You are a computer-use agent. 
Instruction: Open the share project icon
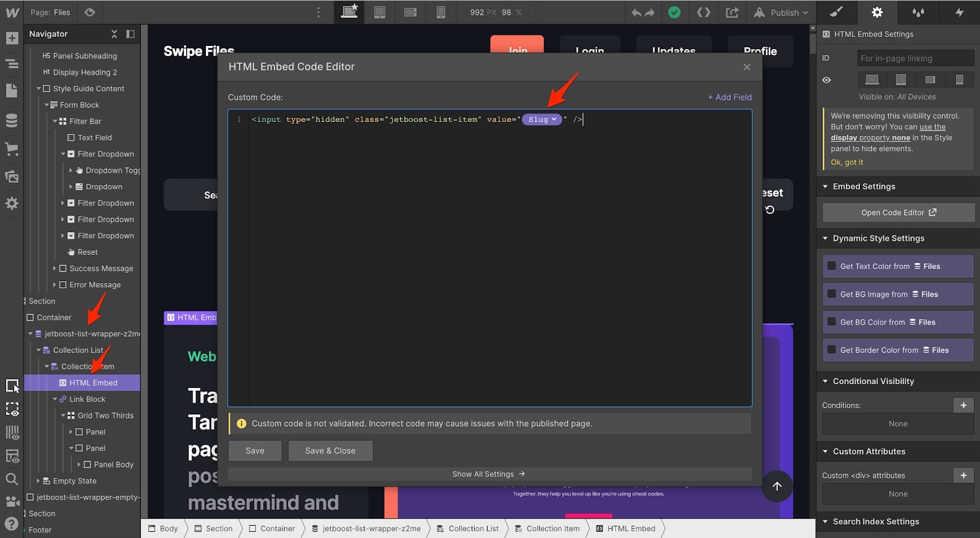732,12
